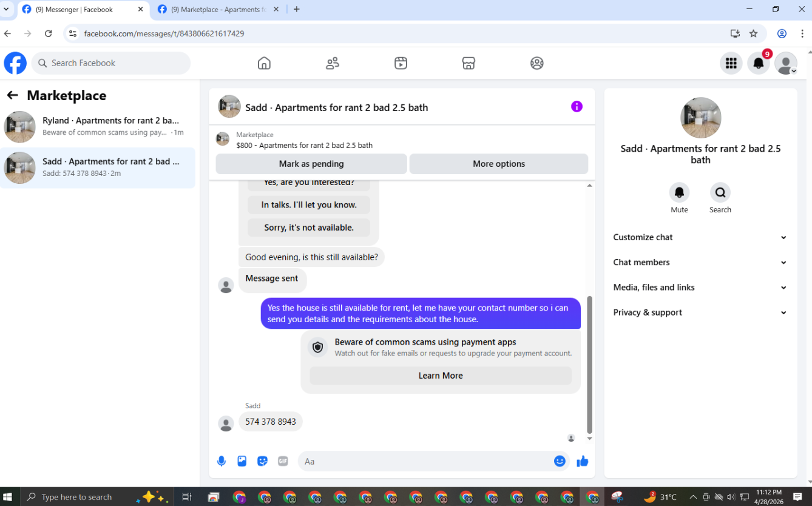The height and width of the screenshot is (506, 812).
Task: Click the chat scroll down arrow
Action: (589, 439)
